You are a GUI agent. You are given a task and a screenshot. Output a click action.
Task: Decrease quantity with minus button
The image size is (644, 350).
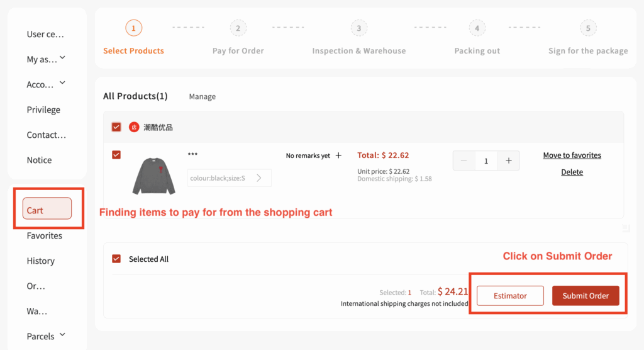[464, 161]
